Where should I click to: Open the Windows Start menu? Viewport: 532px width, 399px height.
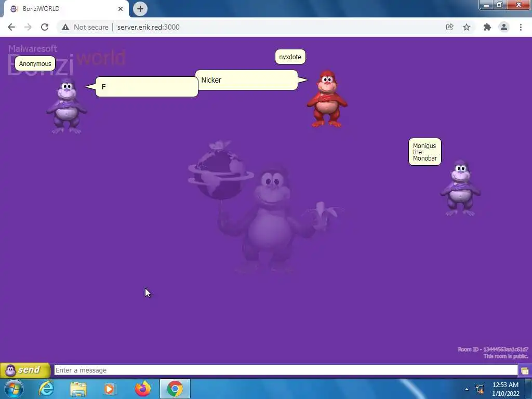coord(14,389)
